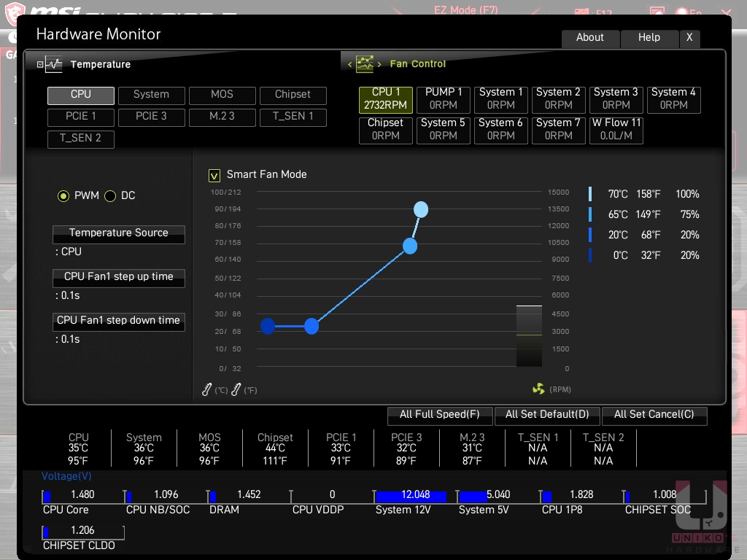Open the Temperature Source selector
This screenshot has width=747, height=560.
coord(119,234)
